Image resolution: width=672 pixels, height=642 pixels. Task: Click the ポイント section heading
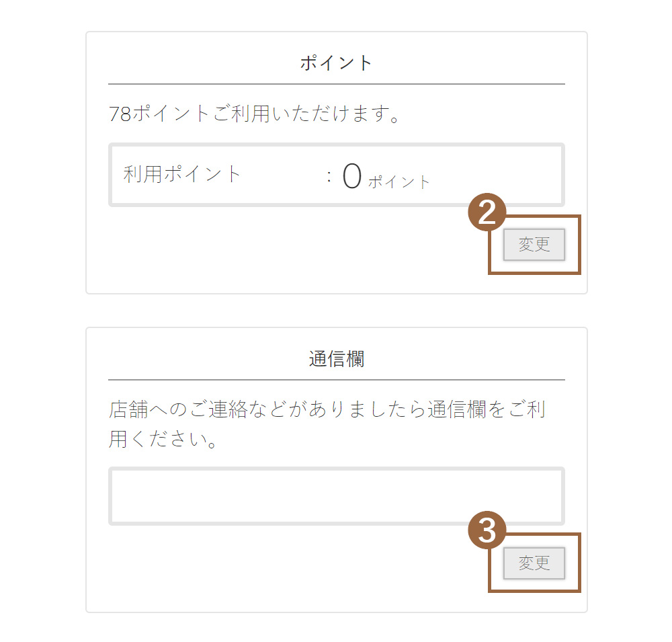(x=336, y=61)
